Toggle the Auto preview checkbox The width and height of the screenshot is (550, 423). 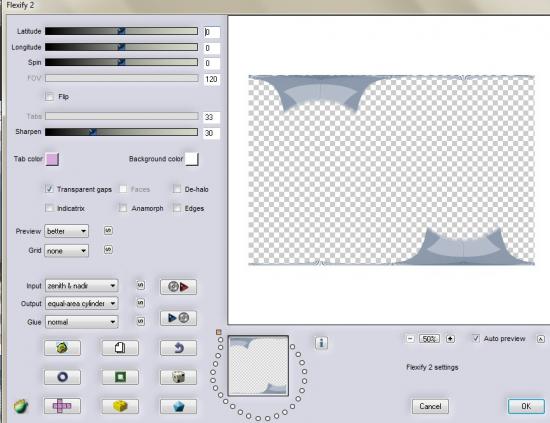point(476,338)
